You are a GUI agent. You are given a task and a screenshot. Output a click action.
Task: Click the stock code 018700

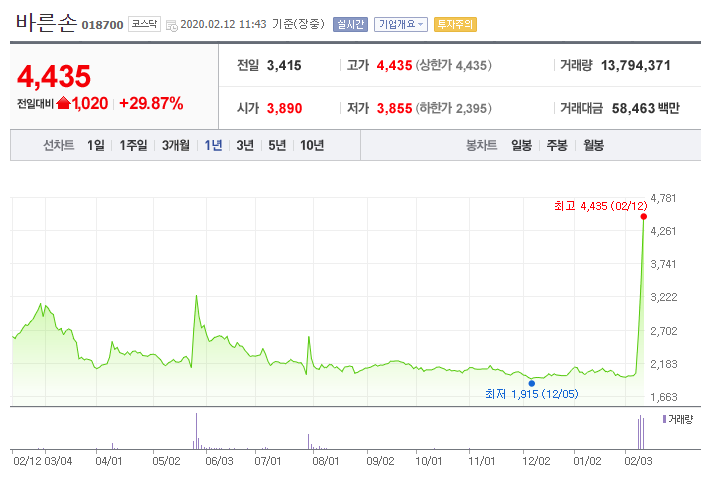click(x=102, y=25)
